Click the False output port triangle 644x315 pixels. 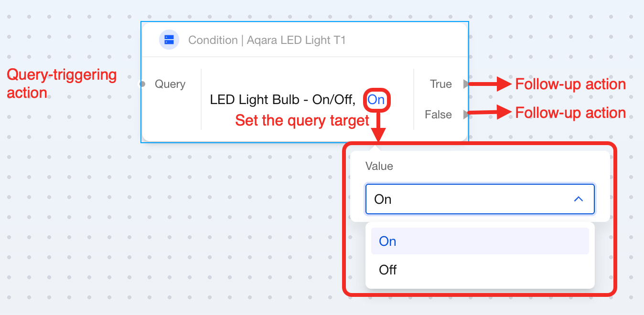click(466, 115)
